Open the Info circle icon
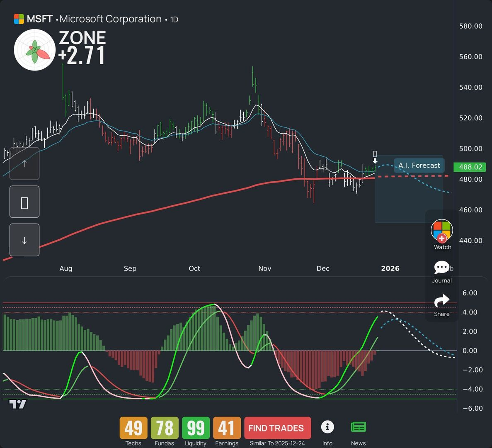Image resolution: width=492 pixels, height=448 pixels. click(327, 427)
